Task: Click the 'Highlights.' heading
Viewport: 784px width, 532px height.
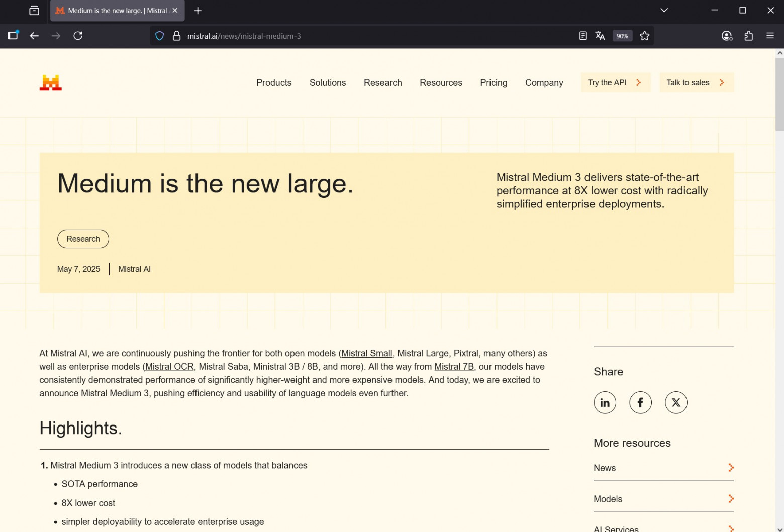Action: pos(81,429)
